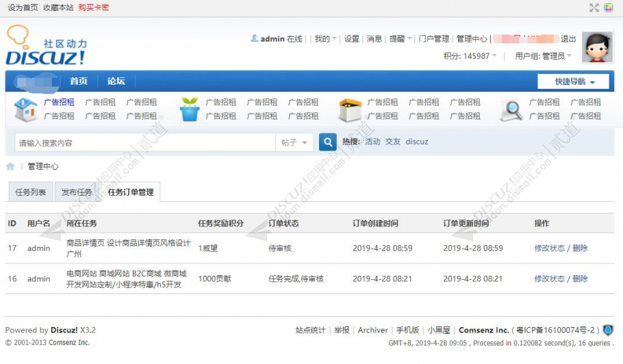Click the 管理中心 breadcrumb
The height and width of the screenshot is (364, 623).
pos(43,166)
